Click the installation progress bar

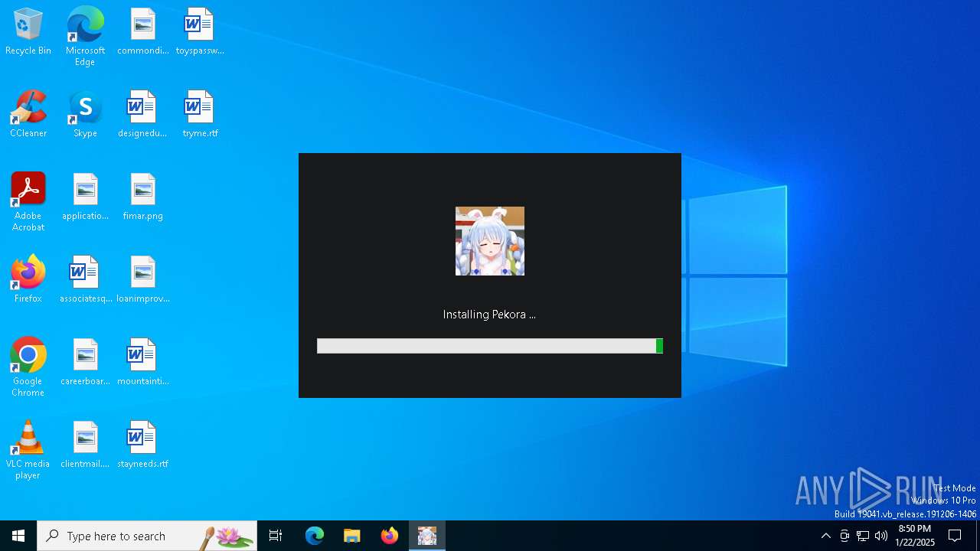click(490, 346)
